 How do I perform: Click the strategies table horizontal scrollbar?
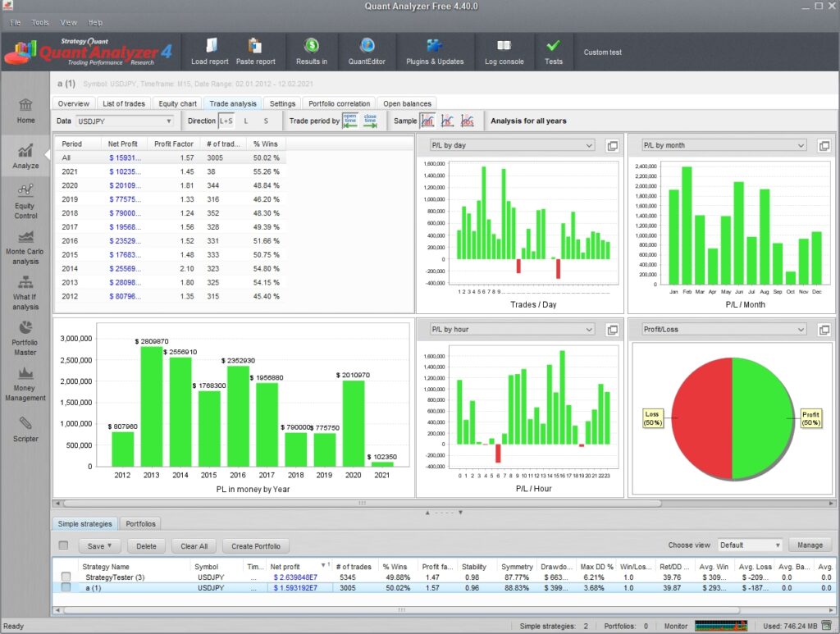point(400,610)
